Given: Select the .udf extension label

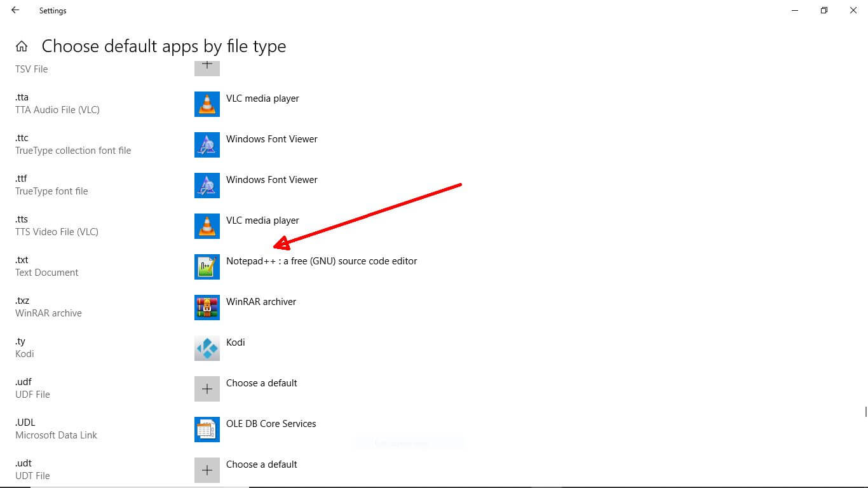Looking at the screenshot, I should (24, 382).
